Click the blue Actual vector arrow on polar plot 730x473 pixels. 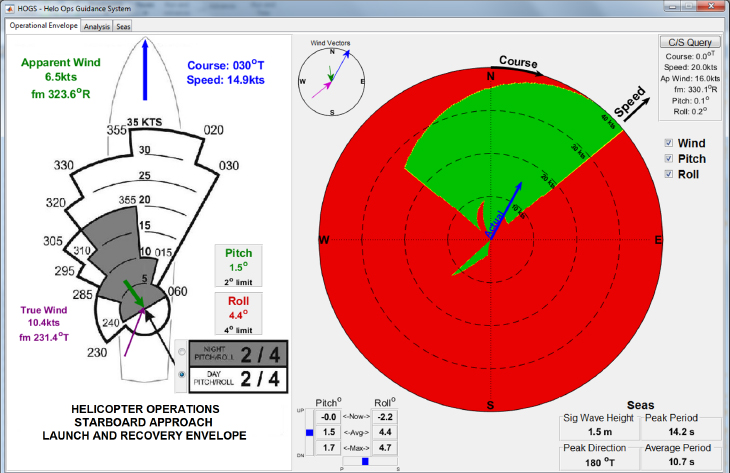tap(506, 210)
